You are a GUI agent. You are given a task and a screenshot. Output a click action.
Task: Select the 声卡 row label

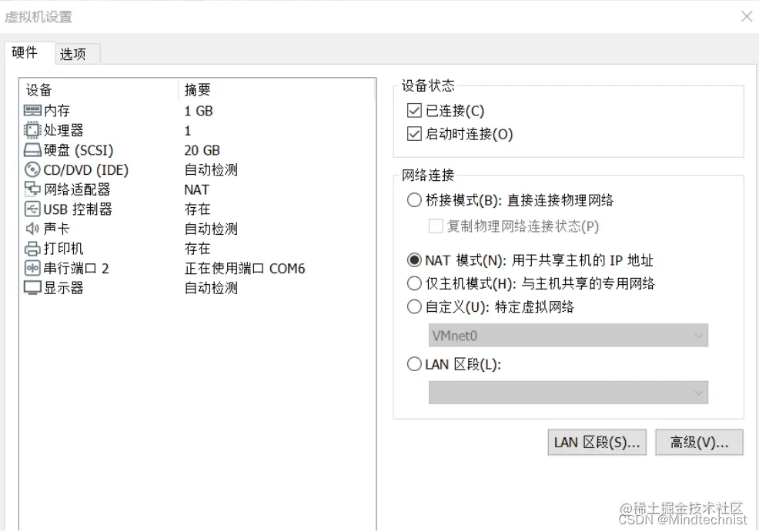[x=57, y=229]
